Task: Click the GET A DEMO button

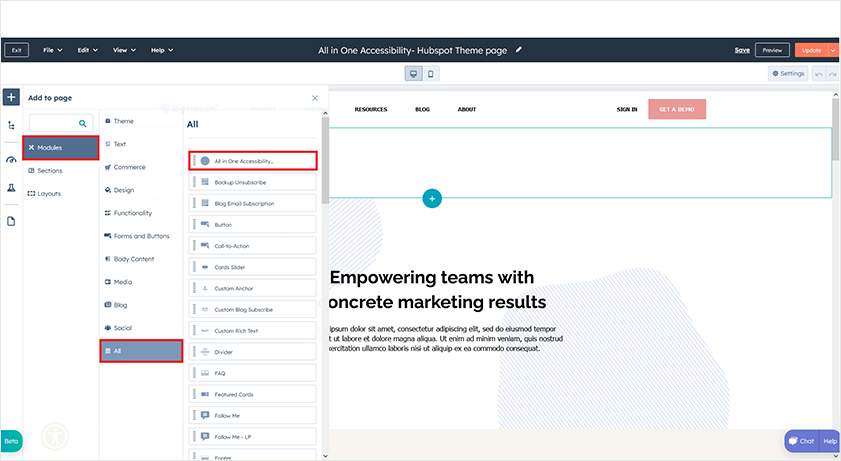Action: click(x=677, y=109)
